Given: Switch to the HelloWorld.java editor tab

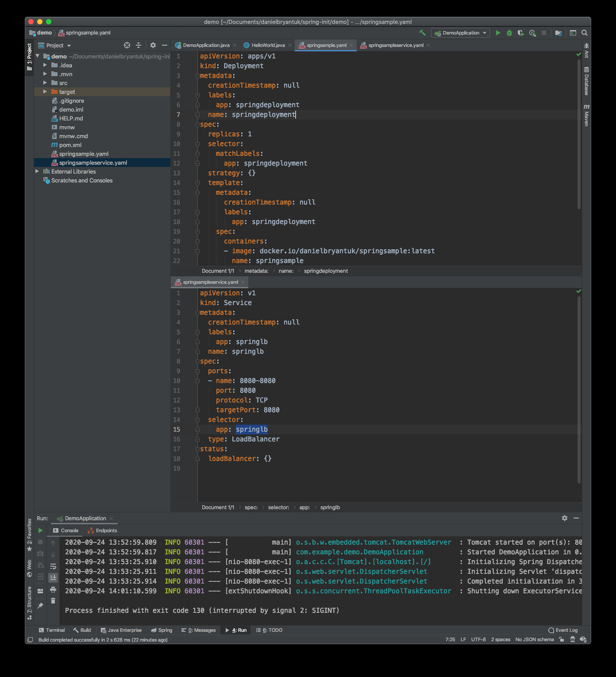Looking at the screenshot, I should point(268,45).
